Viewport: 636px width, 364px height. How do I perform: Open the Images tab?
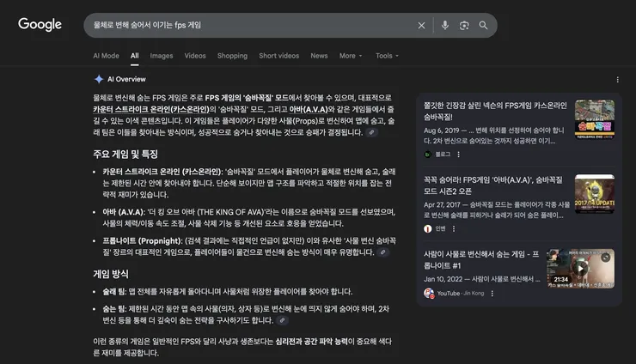(x=162, y=56)
